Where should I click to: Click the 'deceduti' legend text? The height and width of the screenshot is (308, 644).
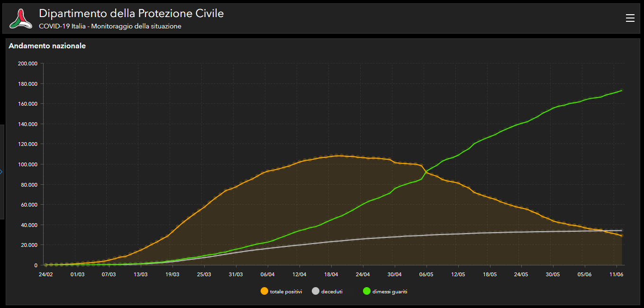click(x=332, y=292)
